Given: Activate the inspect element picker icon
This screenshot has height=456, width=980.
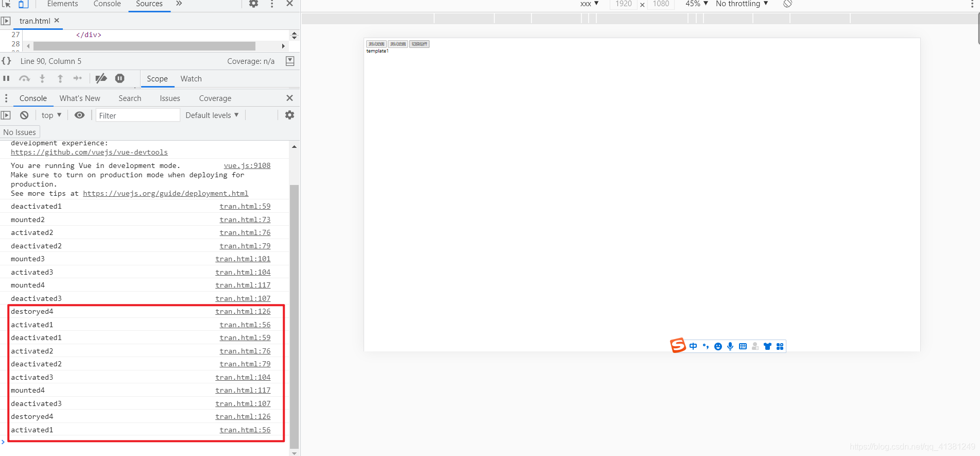Looking at the screenshot, I should (x=7, y=4).
